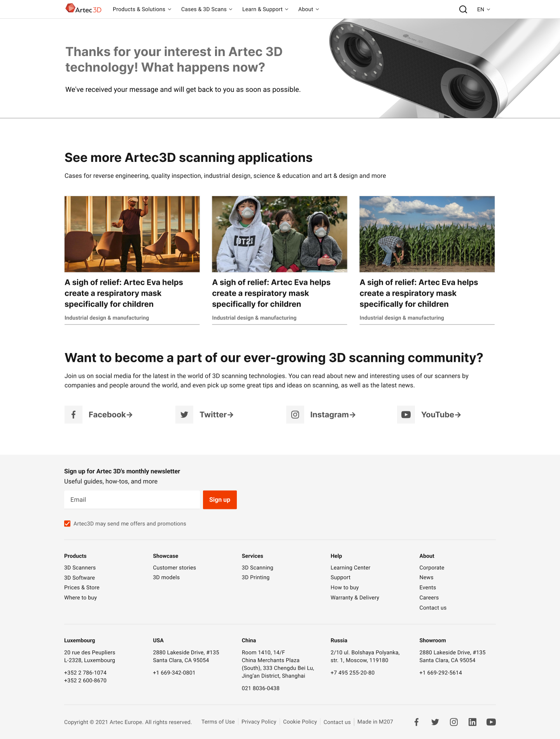
Task: Open footer link 3D Software
Action: point(79,578)
